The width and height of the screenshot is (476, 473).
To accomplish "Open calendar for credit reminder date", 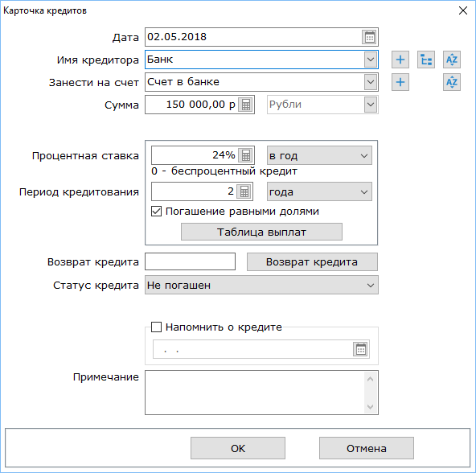I will click(361, 349).
